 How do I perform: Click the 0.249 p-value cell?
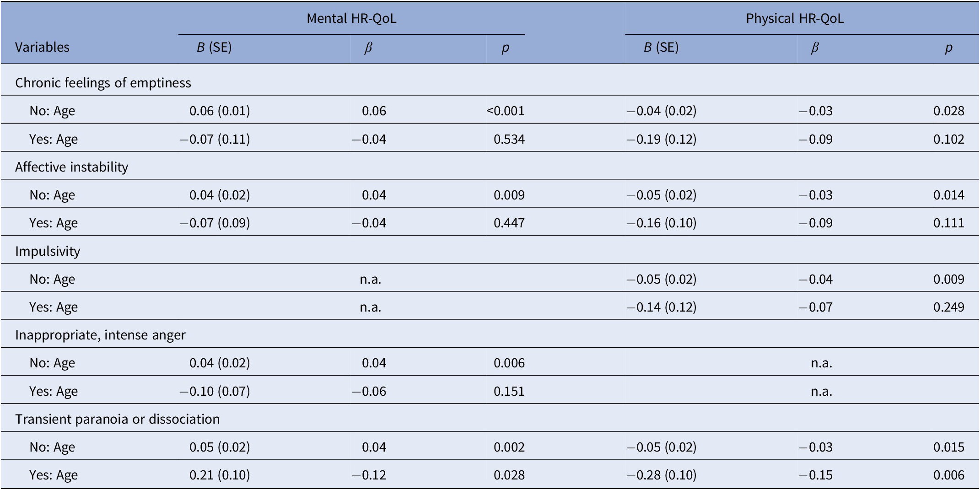click(948, 307)
